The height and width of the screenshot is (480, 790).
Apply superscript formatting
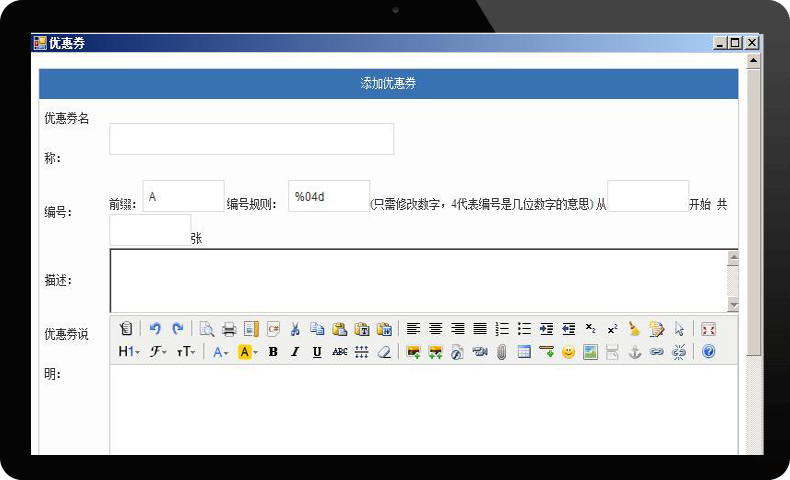click(613, 329)
